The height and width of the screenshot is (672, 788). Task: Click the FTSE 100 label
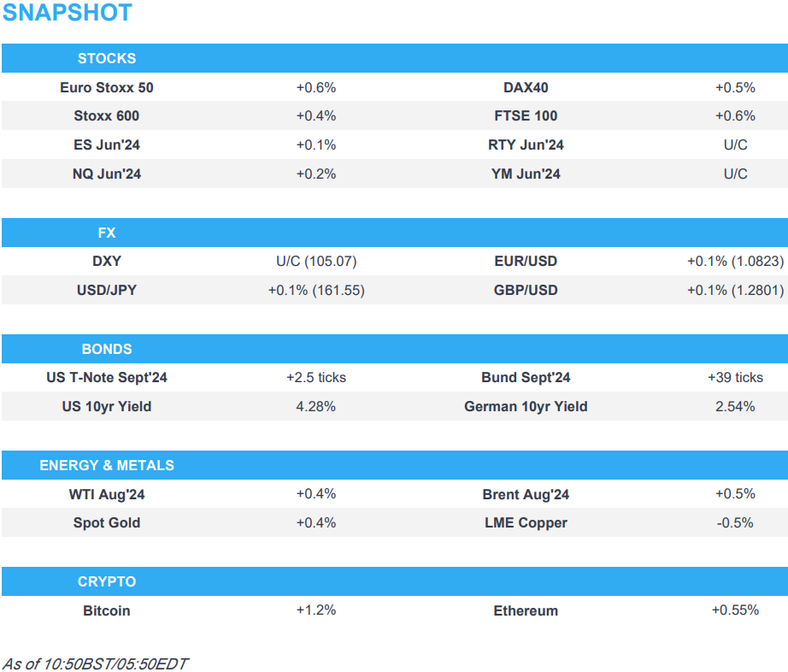point(526,116)
